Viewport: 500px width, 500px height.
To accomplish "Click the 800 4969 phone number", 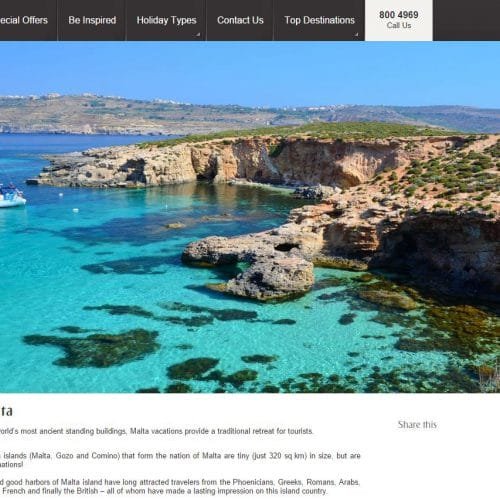I will (x=399, y=15).
